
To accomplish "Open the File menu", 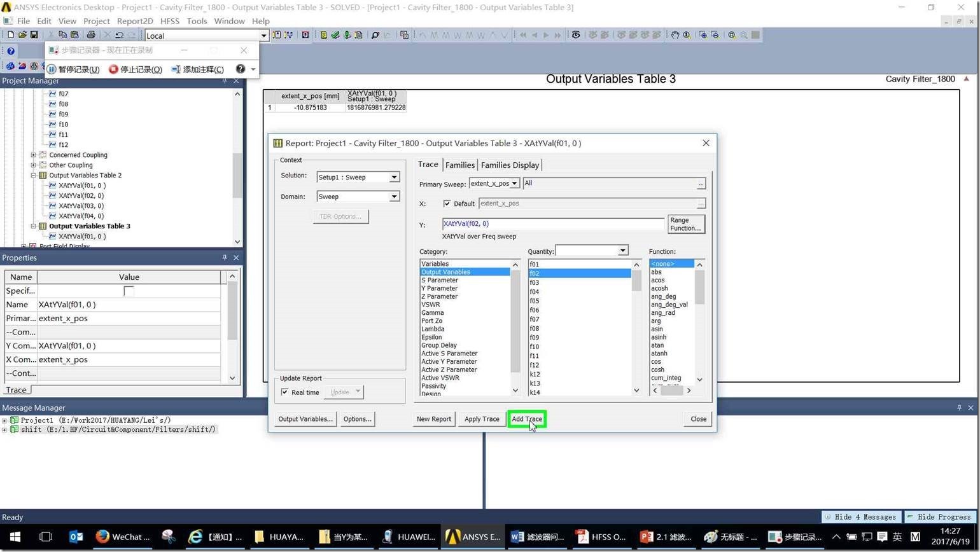I will point(24,21).
